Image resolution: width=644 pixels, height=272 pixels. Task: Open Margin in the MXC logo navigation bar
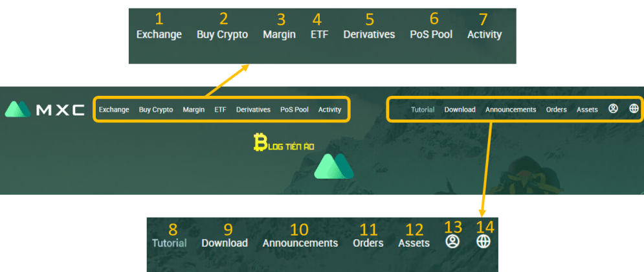[194, 109]
